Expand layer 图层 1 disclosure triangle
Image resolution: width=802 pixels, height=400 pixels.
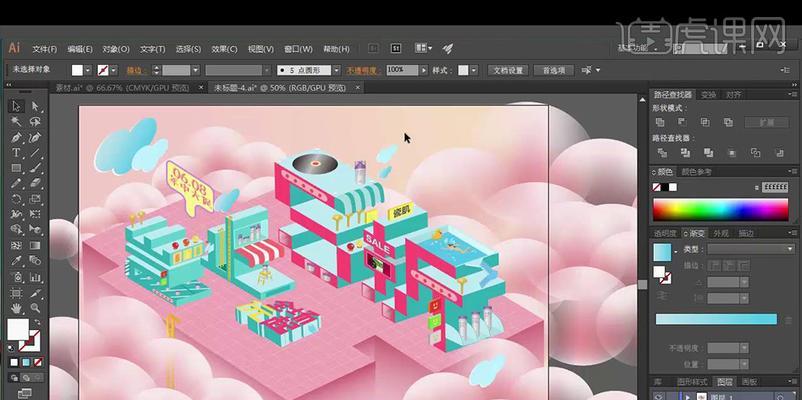[x=688, y=396]
